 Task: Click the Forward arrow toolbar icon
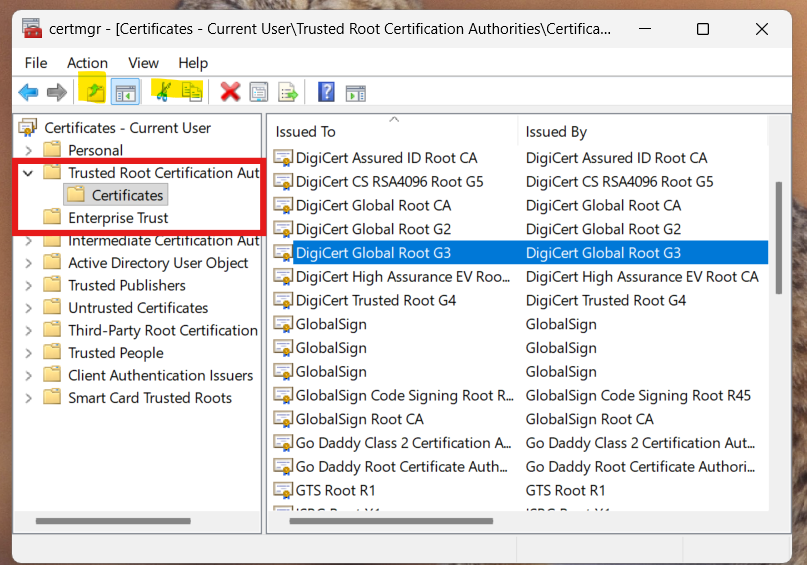[57, 93]
